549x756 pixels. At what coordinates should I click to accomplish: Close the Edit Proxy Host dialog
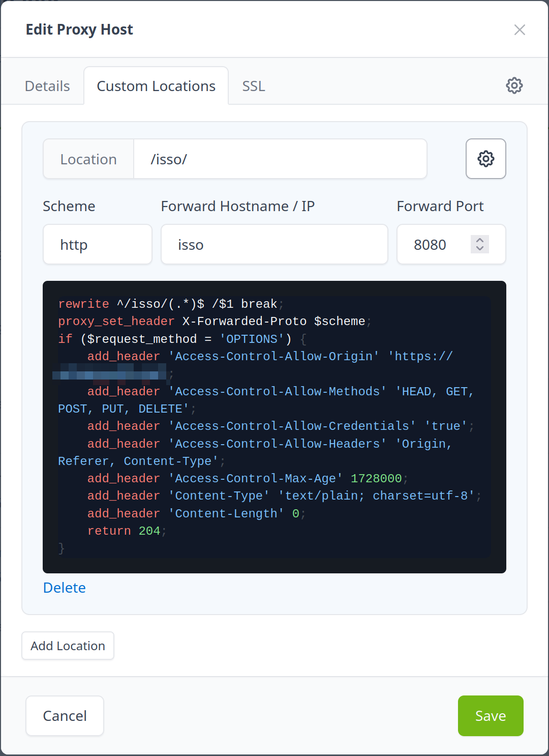[519, 30]
